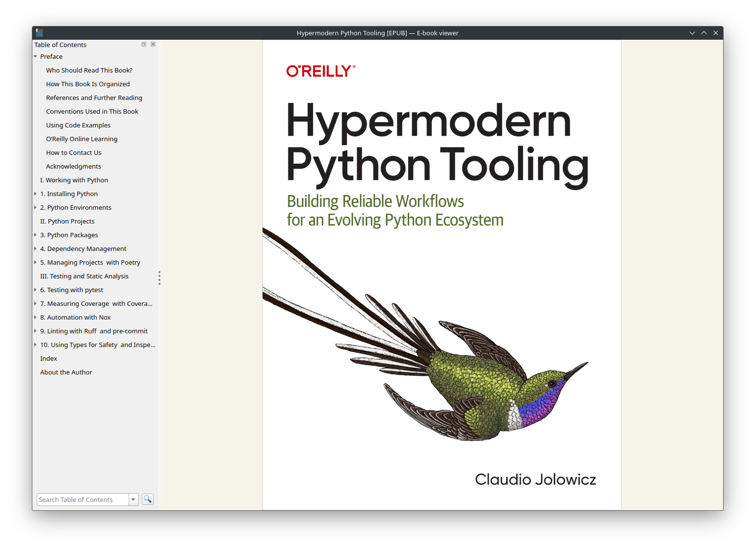
Task: Expand 8. Automation with Nox chapter
Action: (35, 318)
